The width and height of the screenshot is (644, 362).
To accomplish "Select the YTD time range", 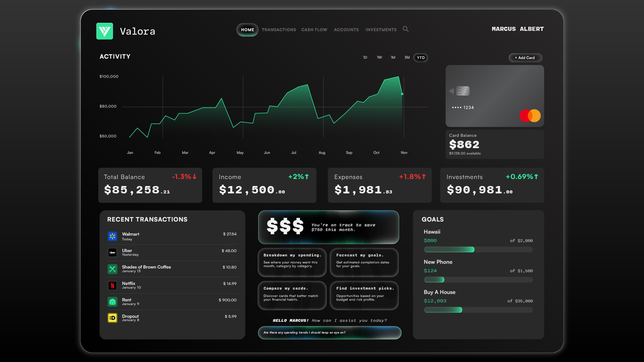I will click(x=421, y=58).
